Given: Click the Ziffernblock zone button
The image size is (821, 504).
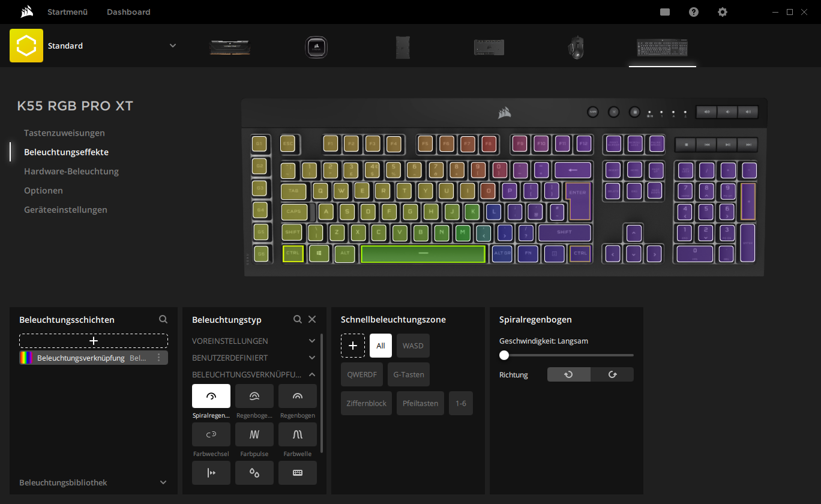Looking at the screenshot, I should point(366,403).
